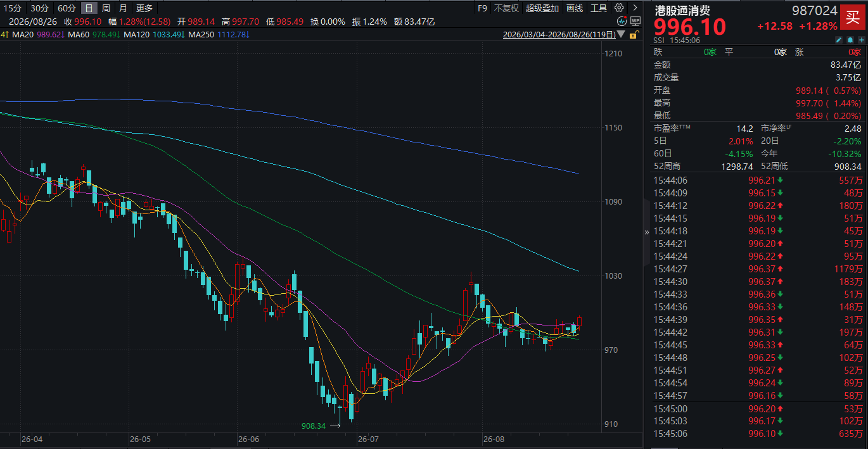Switch to 30分 timeframe
The image size is (868, 449).
point(39,8)
